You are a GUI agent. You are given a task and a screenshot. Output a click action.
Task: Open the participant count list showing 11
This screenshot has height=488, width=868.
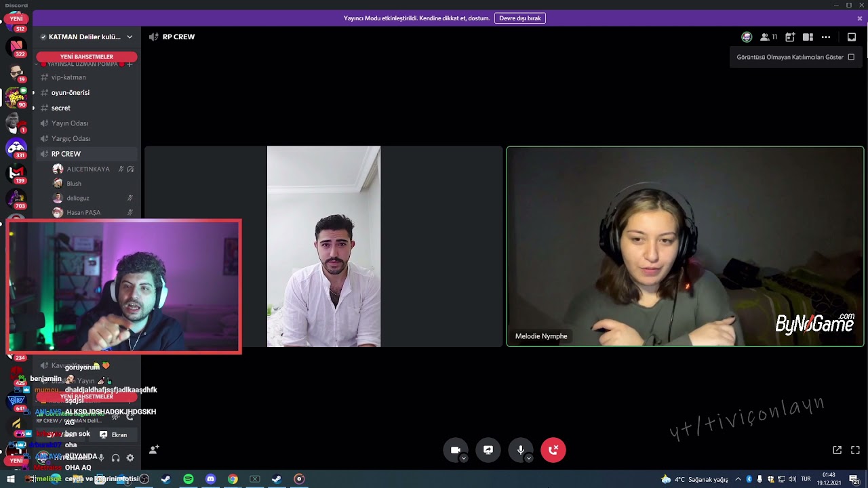769,37
